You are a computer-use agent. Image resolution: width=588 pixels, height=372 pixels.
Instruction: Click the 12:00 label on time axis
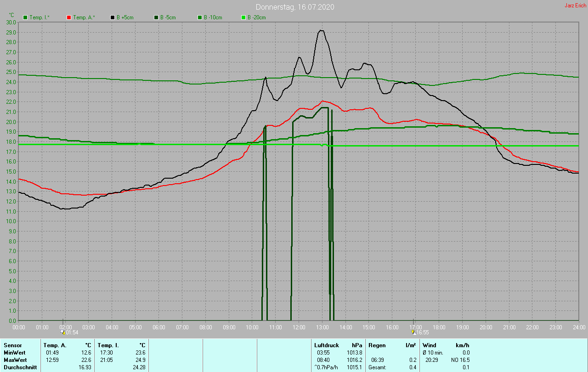coord(299,327)
